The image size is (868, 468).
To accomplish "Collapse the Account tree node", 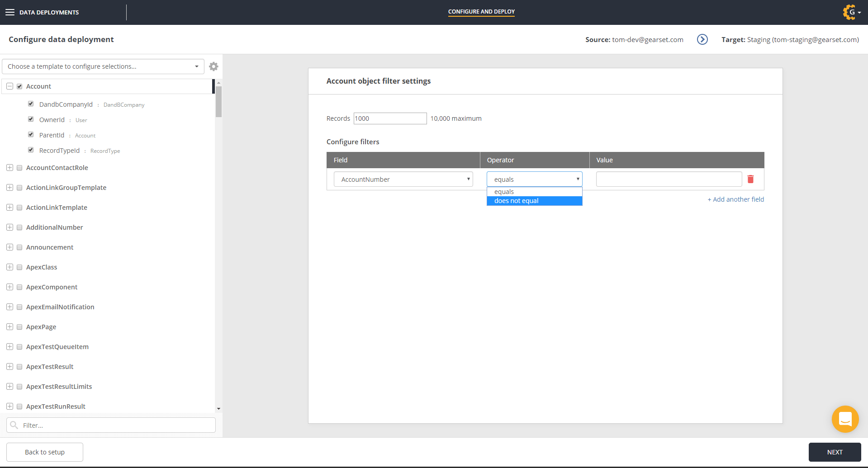I will pyautogui.click(x=9, y=86).
